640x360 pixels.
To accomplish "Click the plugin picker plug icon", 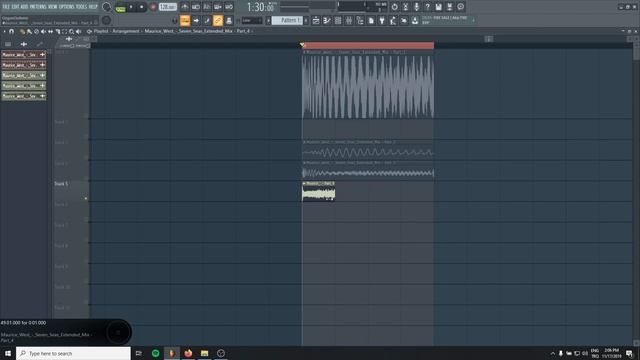I will click(x=382, y=20).
